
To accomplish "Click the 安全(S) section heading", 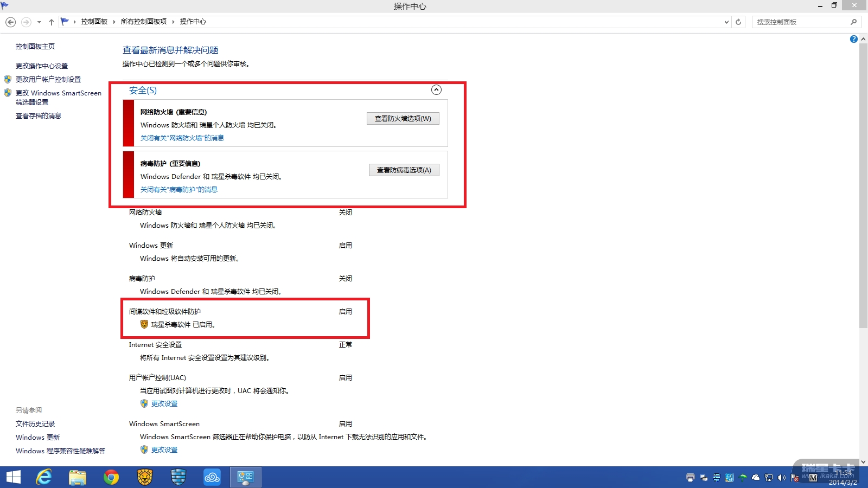I will [143, 91].
